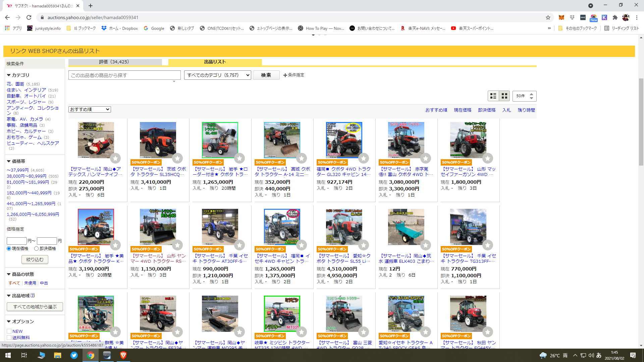Open the Chrome three-dot menu

[x=637, y=17]
